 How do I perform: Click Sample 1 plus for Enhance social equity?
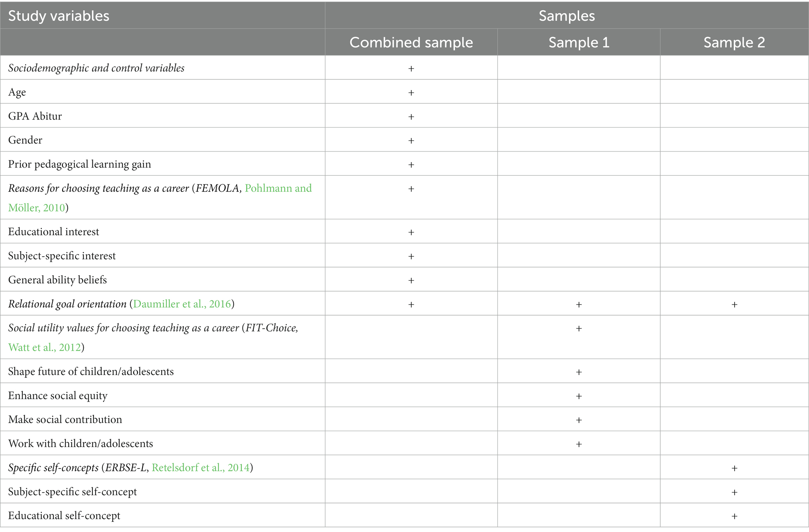pyautogui.click(x=579, y=396)
